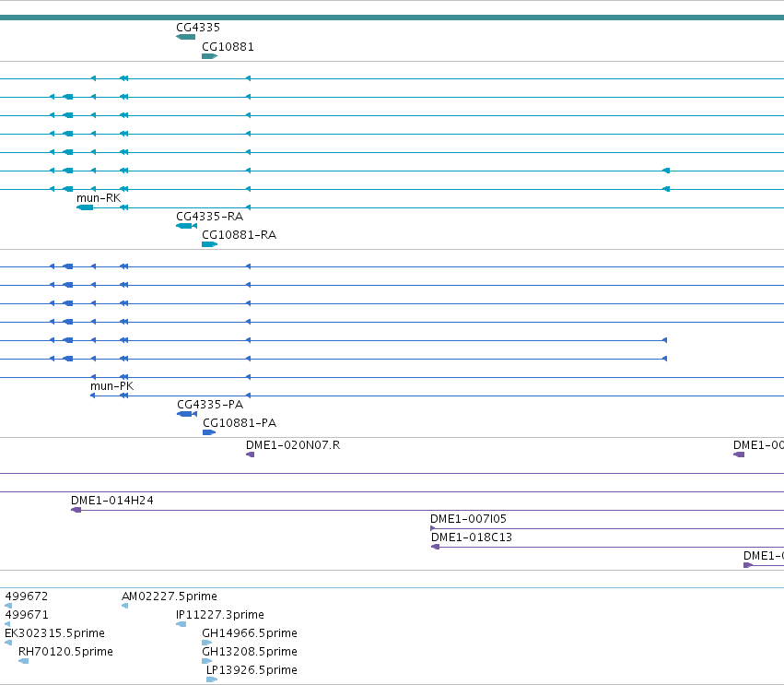Click the CG4335-PA label
Viewport: 784px width, 685px height.
tap(210, 405)
